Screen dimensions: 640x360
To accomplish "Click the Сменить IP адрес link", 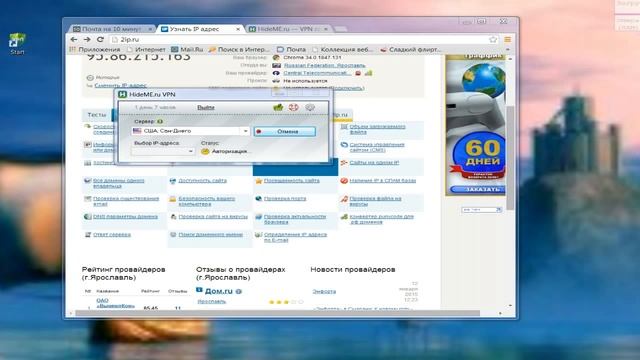I will click(120, 86).
